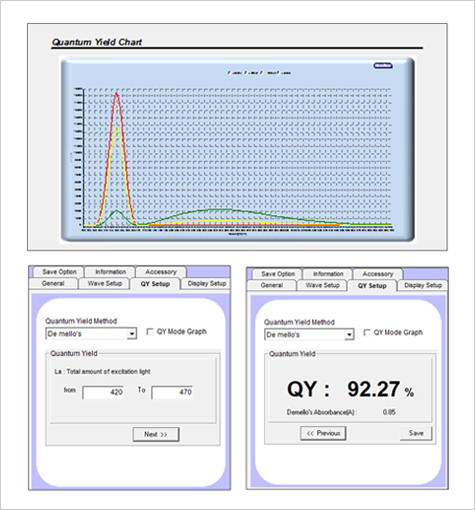Image resolution: width=475 pixels, height=510 pixels.
Task: Click the red curve peak on chart
Action: (x=116, y=94)
